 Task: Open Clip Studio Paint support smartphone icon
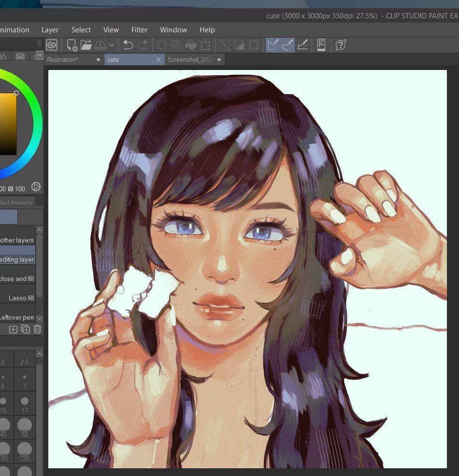(x=321, y=45)
